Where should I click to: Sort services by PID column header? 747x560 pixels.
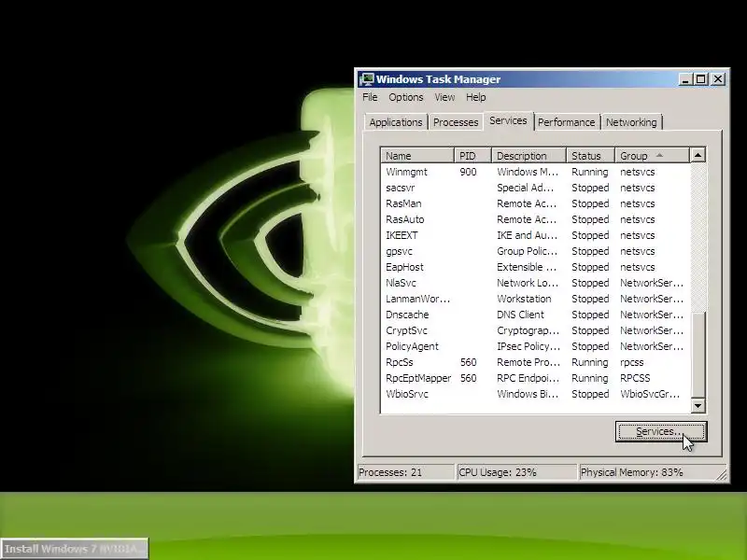coord(472,156)
